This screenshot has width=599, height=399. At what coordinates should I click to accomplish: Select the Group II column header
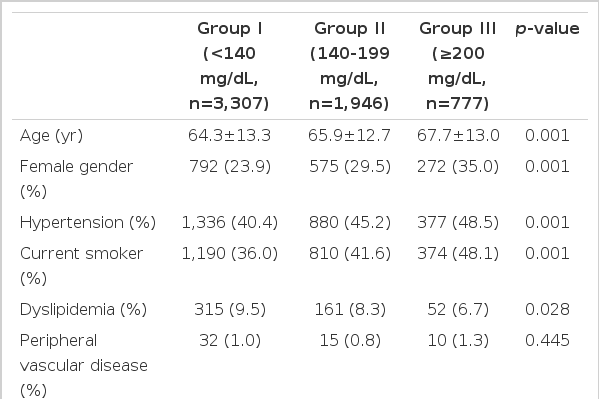point(349,66)
